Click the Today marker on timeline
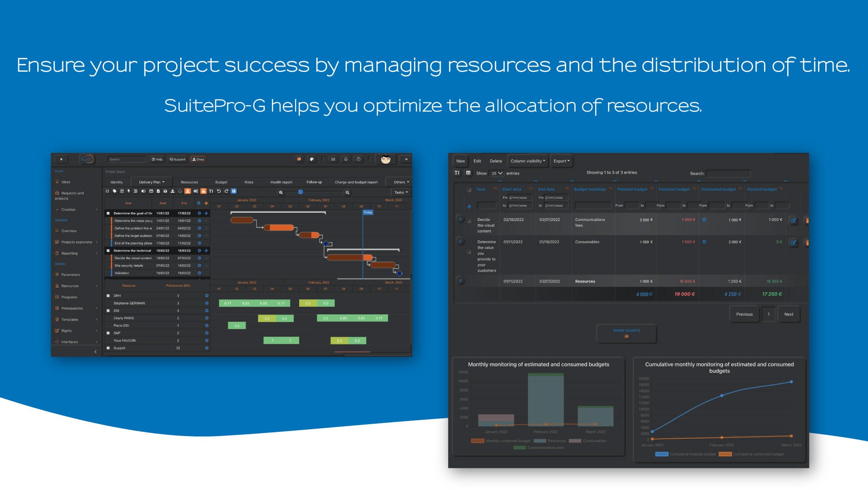The image size is (868, 490). click(368, 212)
